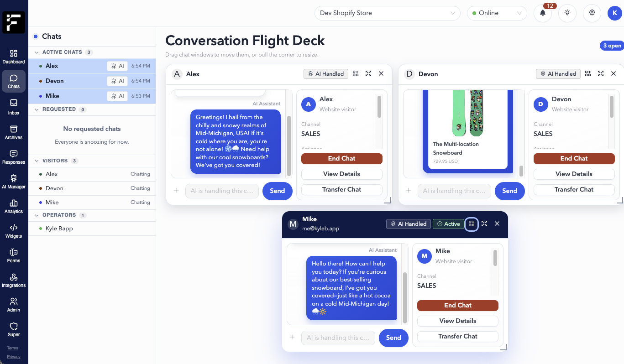This screenshot has height=364, width=624.
Task: Open Inbox from the sidebar
Action: (x=14, y=107)
